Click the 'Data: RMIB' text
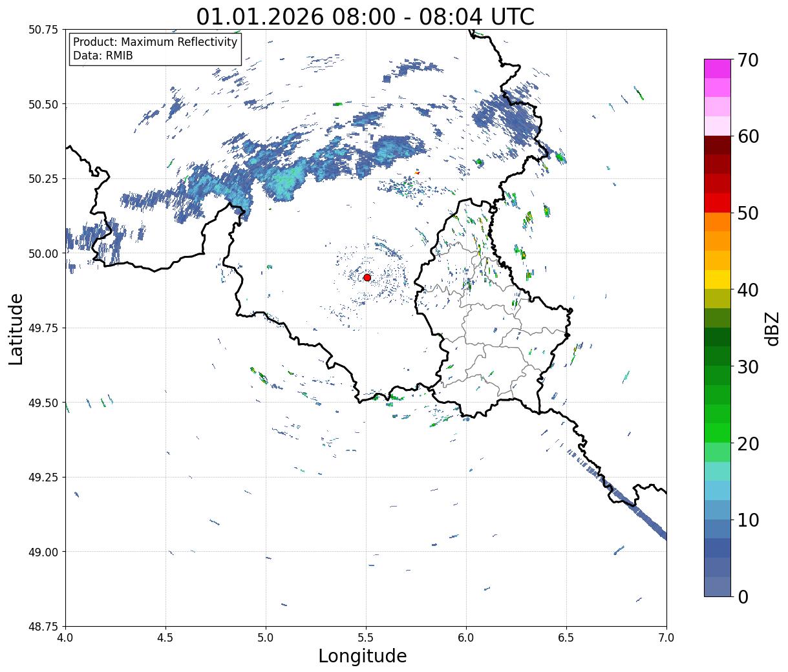Screen dimensions: 788x672 [x=103, y=56]
